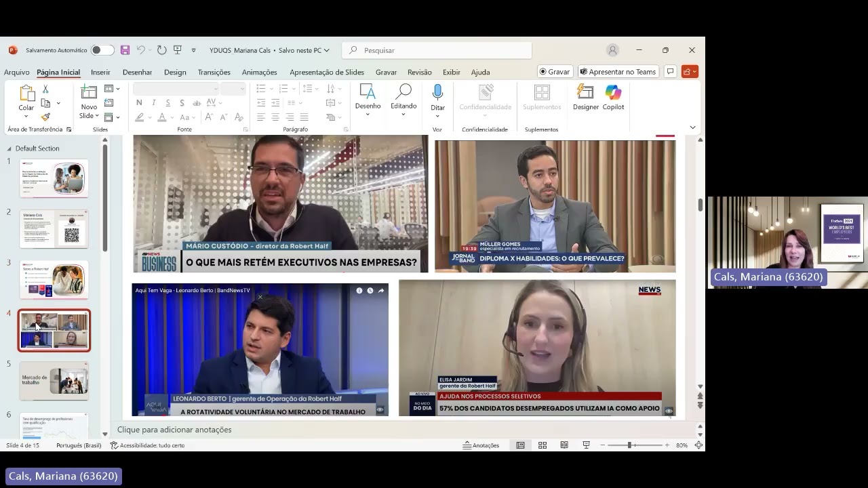Click the Save icon in quick access toolbar
The image size is (868, 488).
pyautogui.click(x=125, y=50)
